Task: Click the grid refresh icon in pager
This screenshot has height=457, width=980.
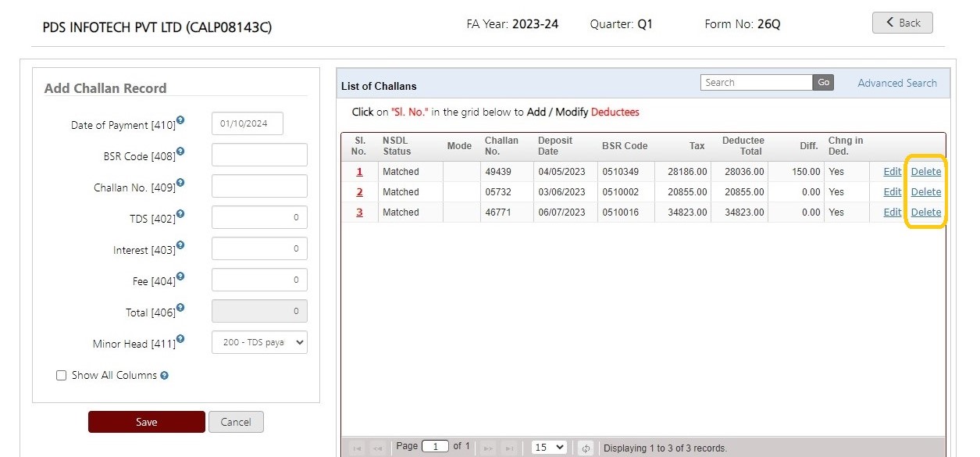Action: pos(586,448)
